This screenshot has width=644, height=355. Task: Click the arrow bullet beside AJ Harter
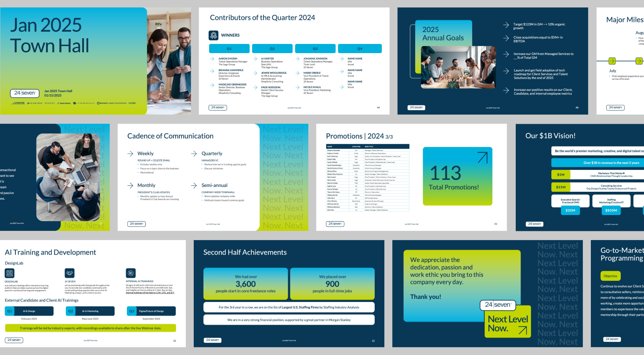coord(255,58)
